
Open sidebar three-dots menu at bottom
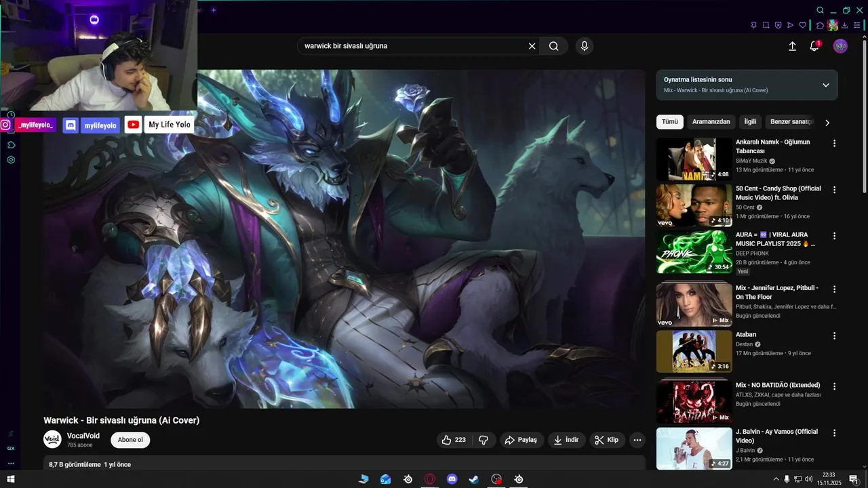point(11,464)
